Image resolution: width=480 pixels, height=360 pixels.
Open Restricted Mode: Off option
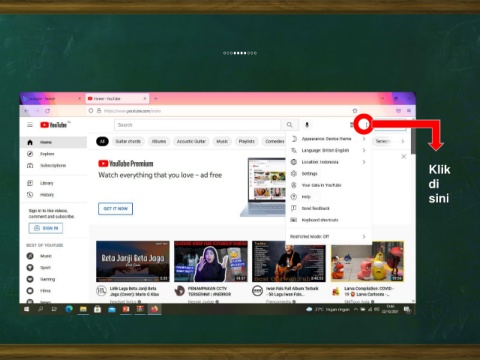click(328, 236)
